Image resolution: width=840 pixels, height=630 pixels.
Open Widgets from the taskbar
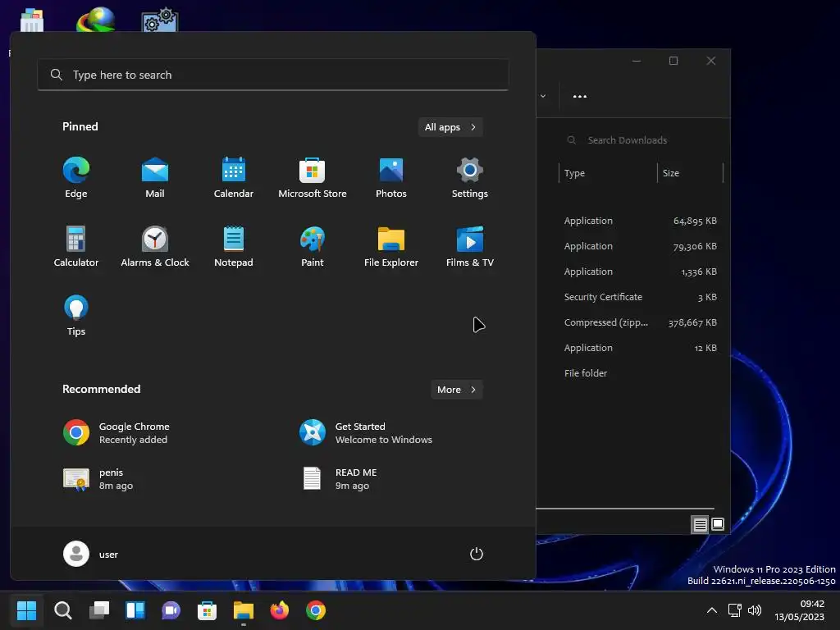(135, 610)
